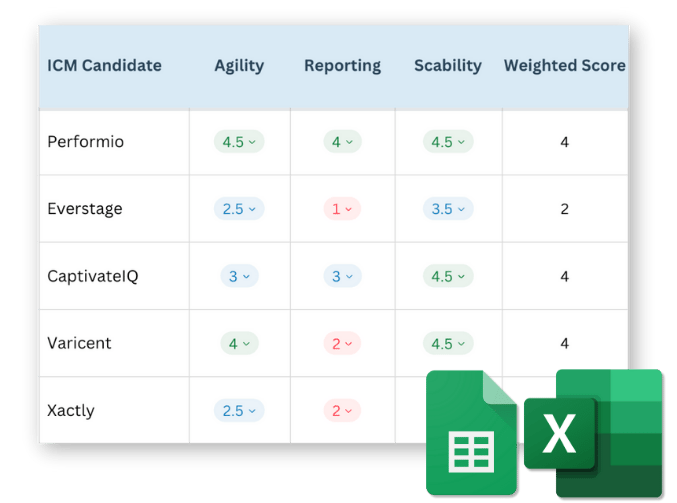Select the Reporting column header
The height and width of the screenshot is (503, 677).
click(x=342, y=66)
